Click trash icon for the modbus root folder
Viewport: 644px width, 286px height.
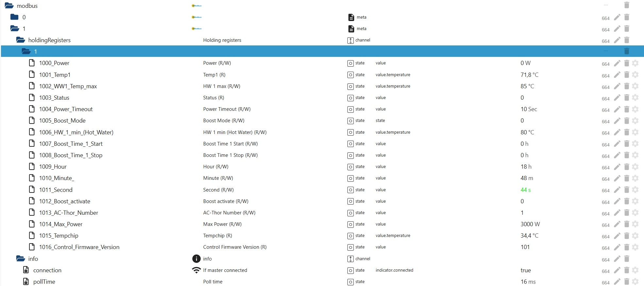coord(627,5)
